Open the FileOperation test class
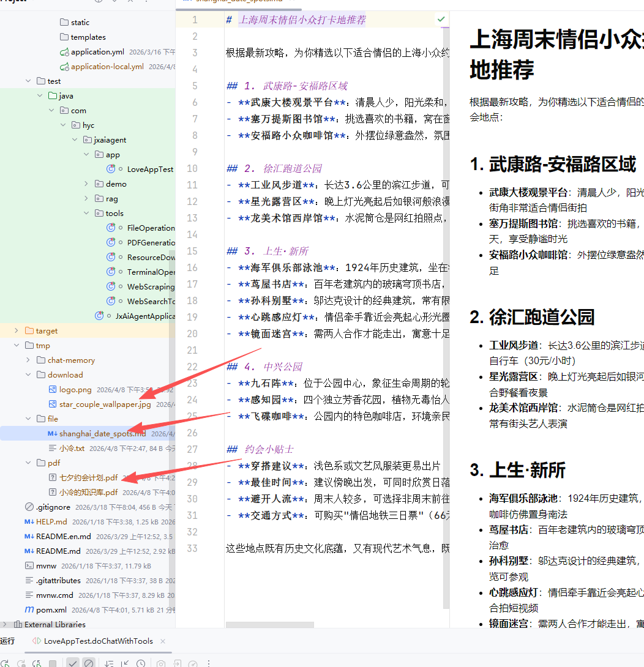The height and width of the screenshot is (667, 644). pos(151,228)
